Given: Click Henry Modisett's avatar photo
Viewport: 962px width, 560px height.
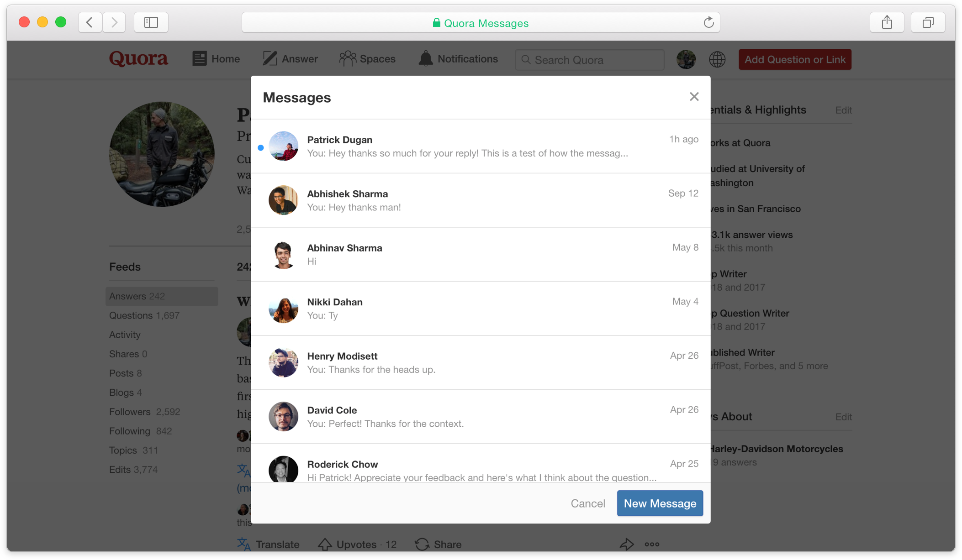Looking at the screenshot, I should pyautogui.click(x=283, y=362).
